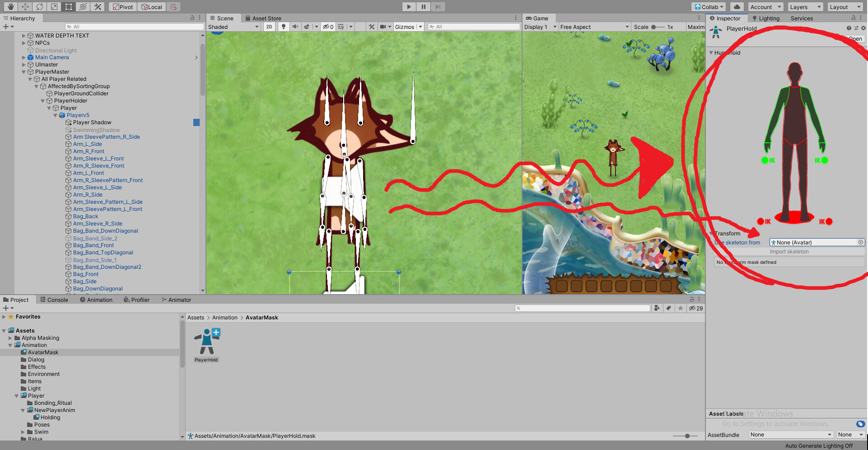The width and height of the screenshot is (868, 450).
Task: Toggle 2D mode in Scene view
Action: coord(269,27)
